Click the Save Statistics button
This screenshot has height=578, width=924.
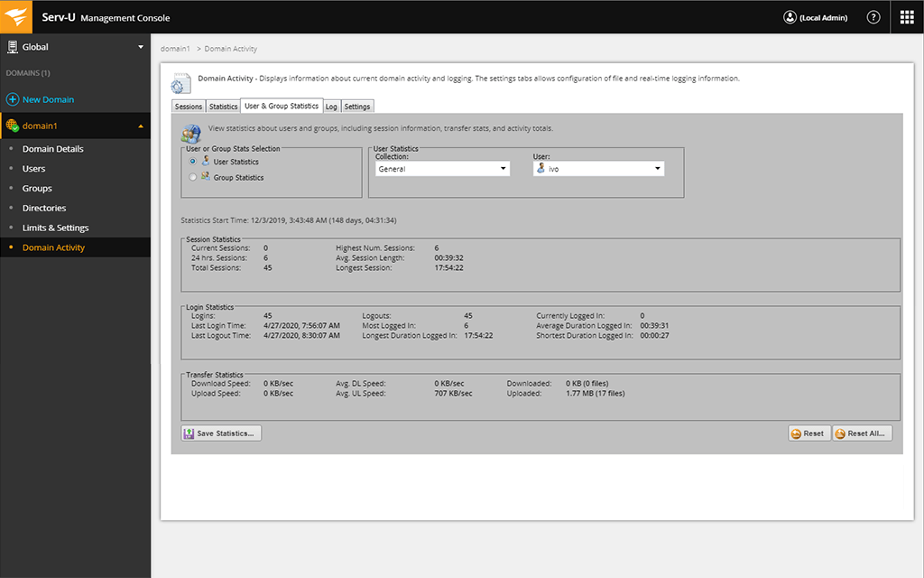(x=220, y=433)
